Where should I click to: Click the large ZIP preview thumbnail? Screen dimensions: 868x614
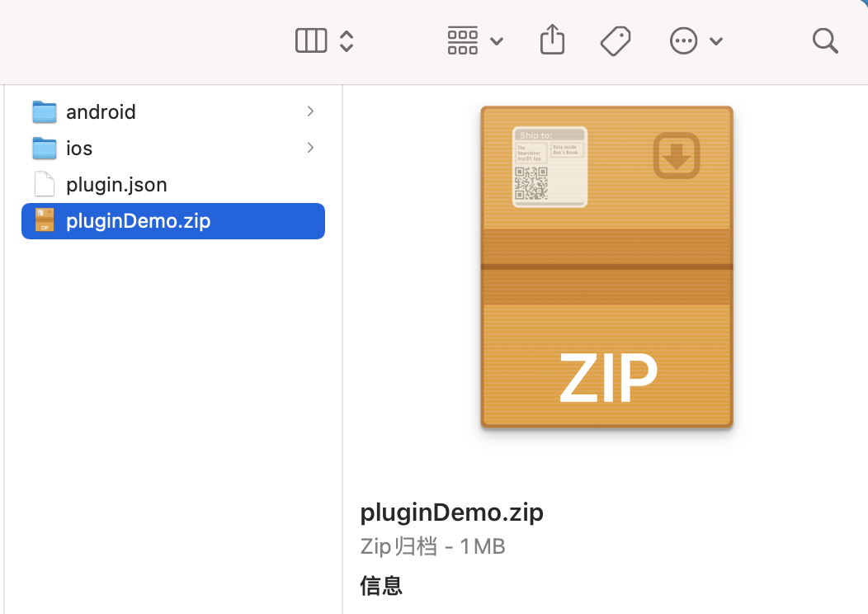point(606,267)
